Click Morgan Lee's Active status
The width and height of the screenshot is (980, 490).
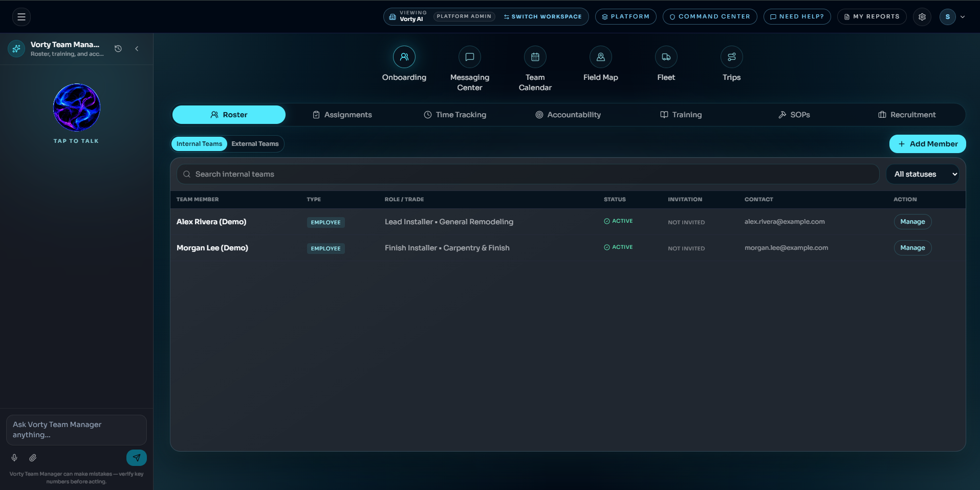(618, 247)
